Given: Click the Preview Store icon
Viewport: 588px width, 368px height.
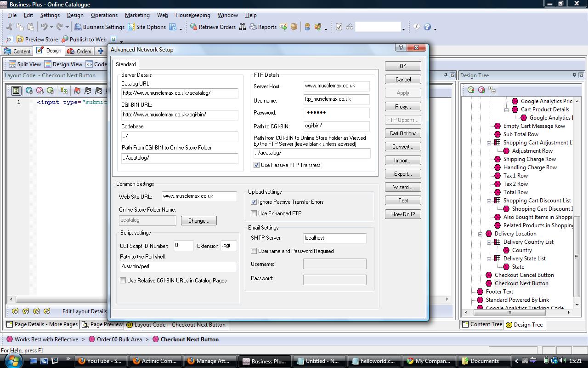Looking at the screenshot, I should [20, 40].
